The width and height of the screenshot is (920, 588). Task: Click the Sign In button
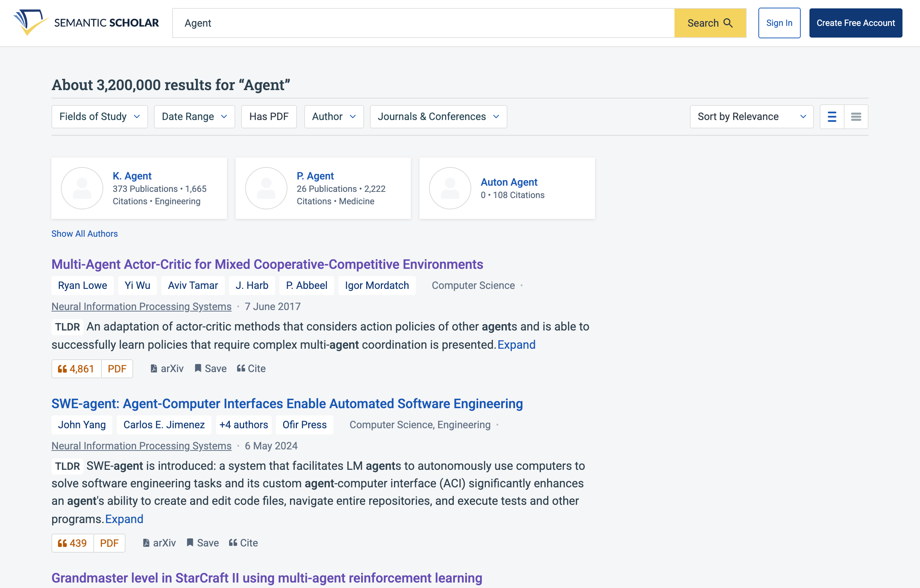[x=779, y=23]
